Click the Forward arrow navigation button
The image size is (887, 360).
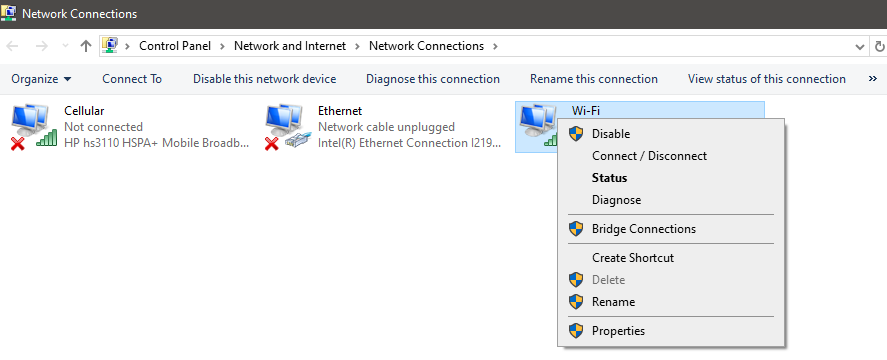(x=41, y=46)
